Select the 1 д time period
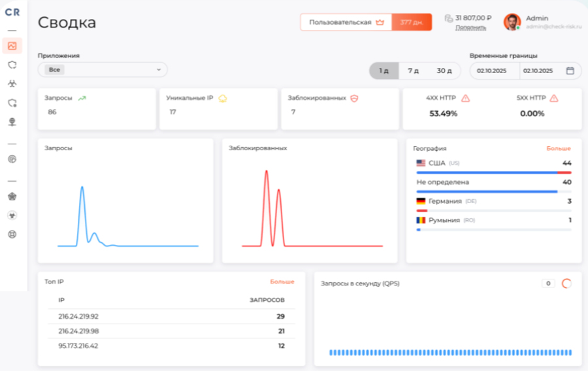 384,71
